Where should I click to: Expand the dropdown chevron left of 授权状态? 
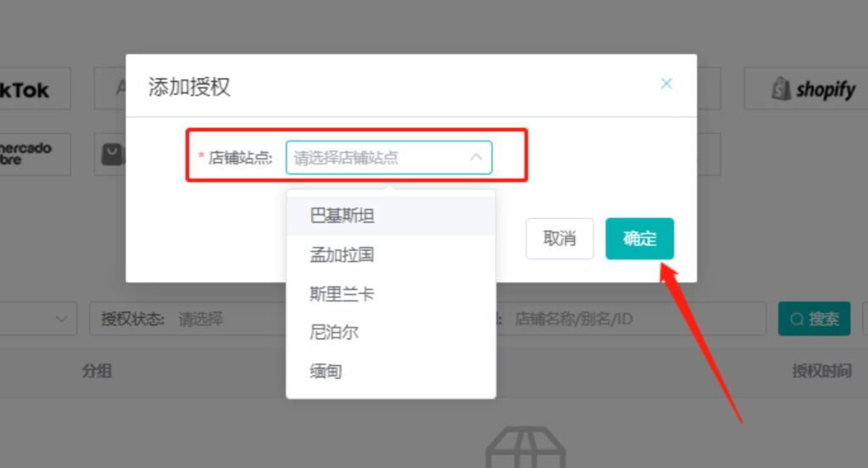coord(61,319)
